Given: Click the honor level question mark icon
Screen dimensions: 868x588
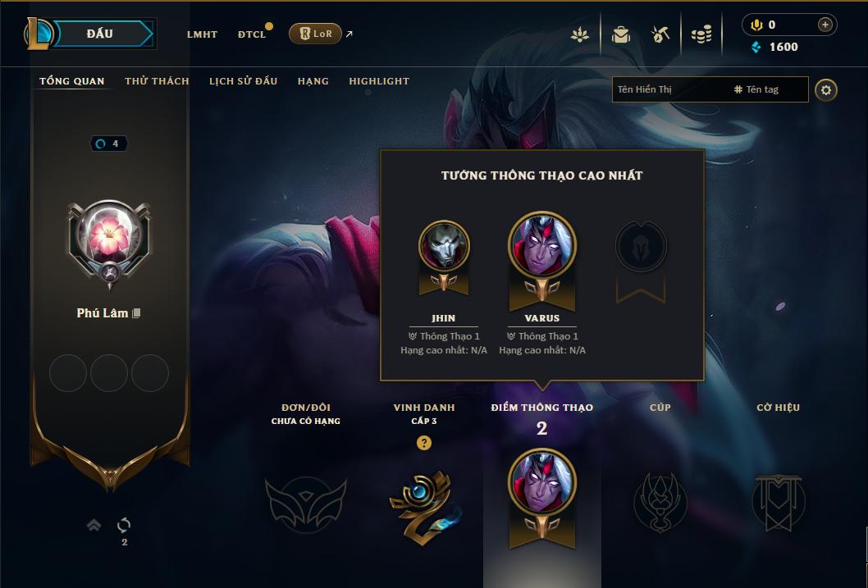Looking at the screenshot, I should tap(424, 443).
